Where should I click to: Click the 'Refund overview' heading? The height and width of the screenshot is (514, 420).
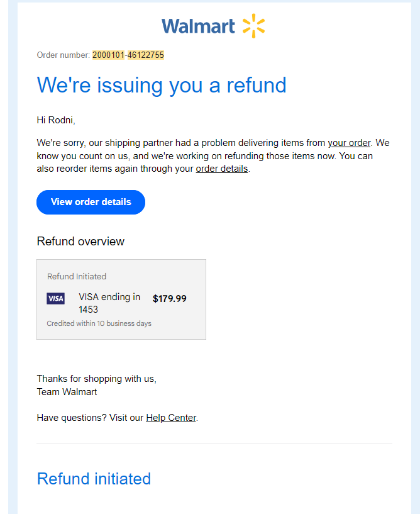[80, 241]
